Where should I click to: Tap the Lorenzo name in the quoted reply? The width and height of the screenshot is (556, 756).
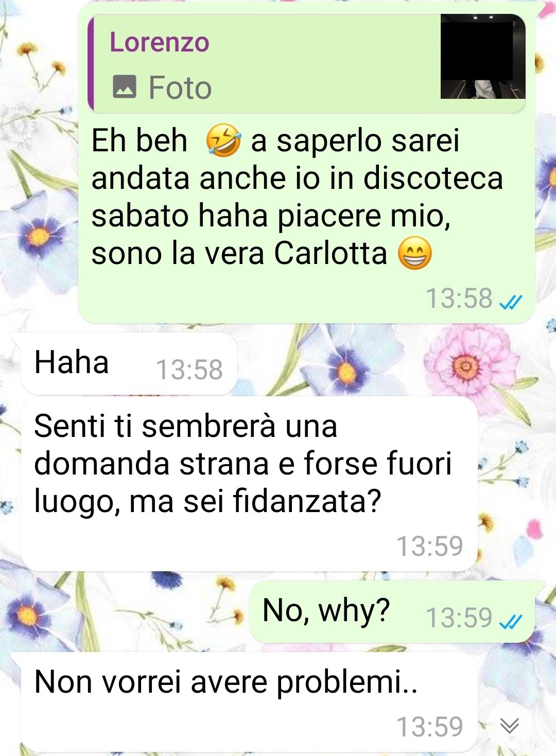tap(160, 42)
